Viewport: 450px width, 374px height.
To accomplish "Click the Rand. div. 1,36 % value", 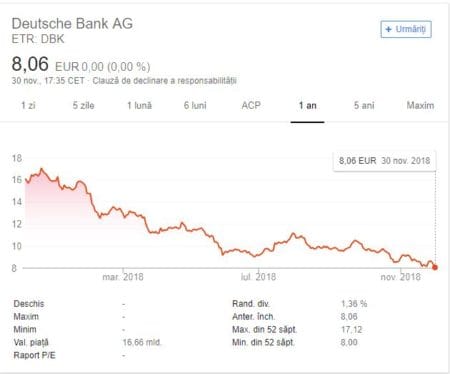I will [354, 304].
